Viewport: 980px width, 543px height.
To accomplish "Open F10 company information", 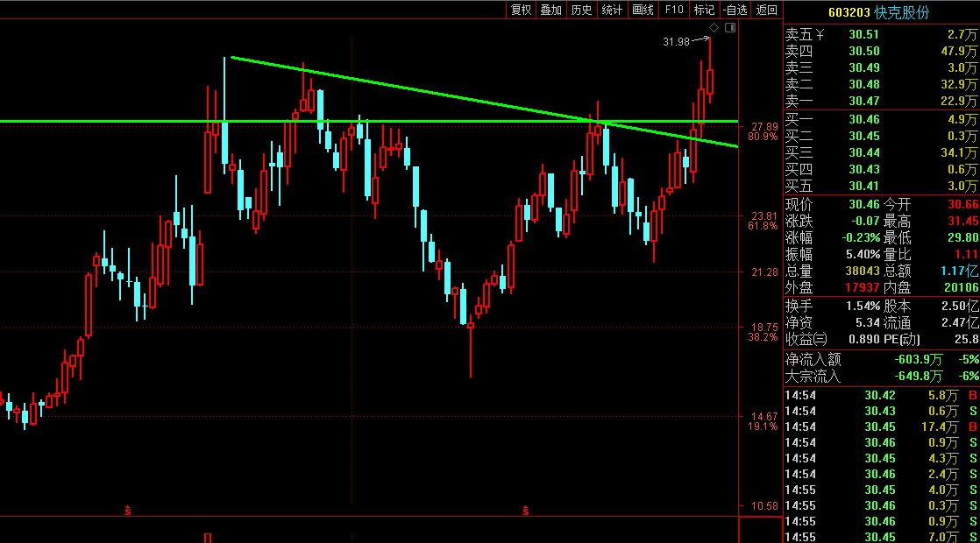I will point(674,10).
